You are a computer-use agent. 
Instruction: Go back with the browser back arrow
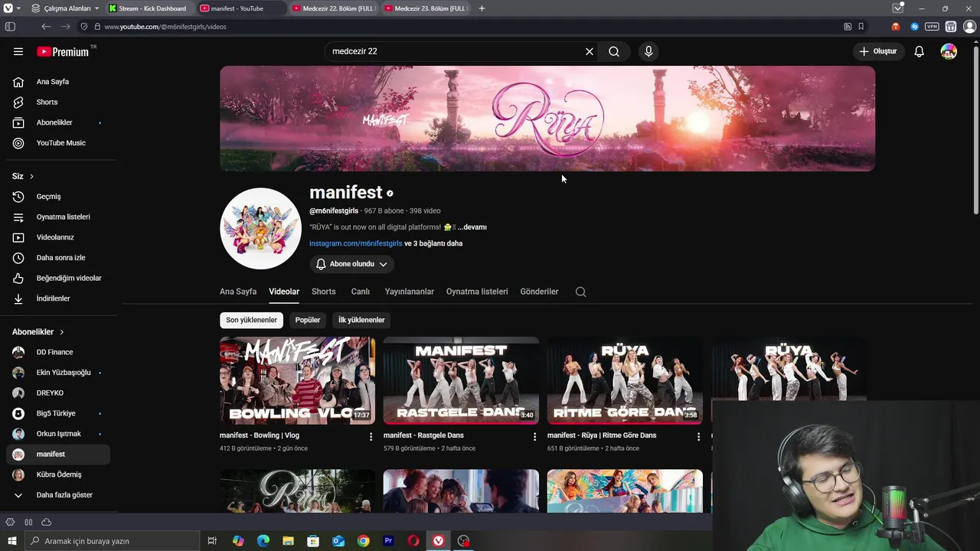pyautogui.click(x=46, y=27)
